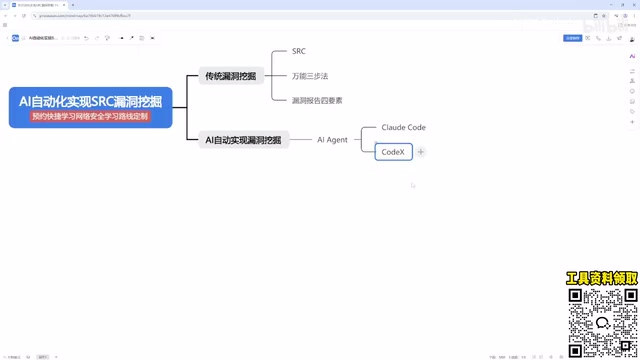The image size is (640, 360).
Task: Click the redo arrow in the editor toolbar
Action: [97, 38]
